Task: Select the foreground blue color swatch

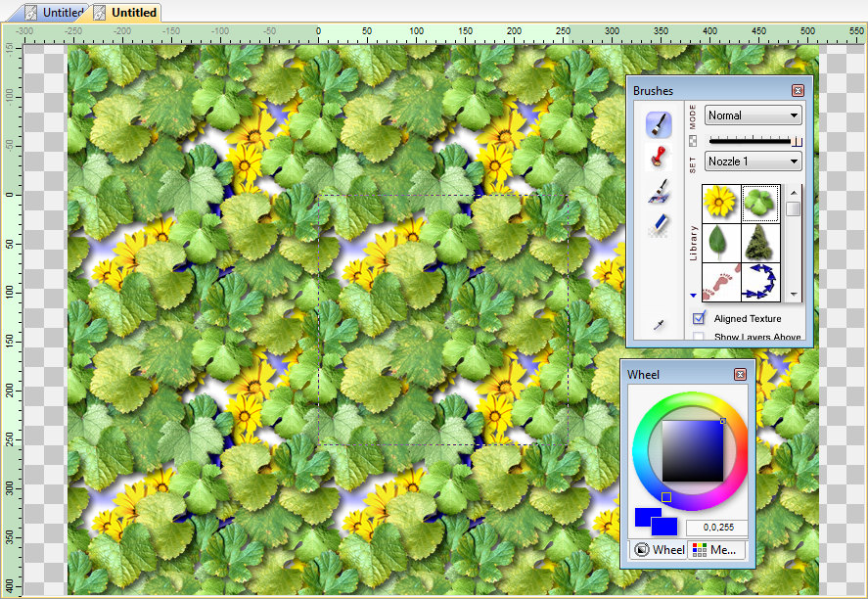Action: pyautogui.click(x=644, y=516)
